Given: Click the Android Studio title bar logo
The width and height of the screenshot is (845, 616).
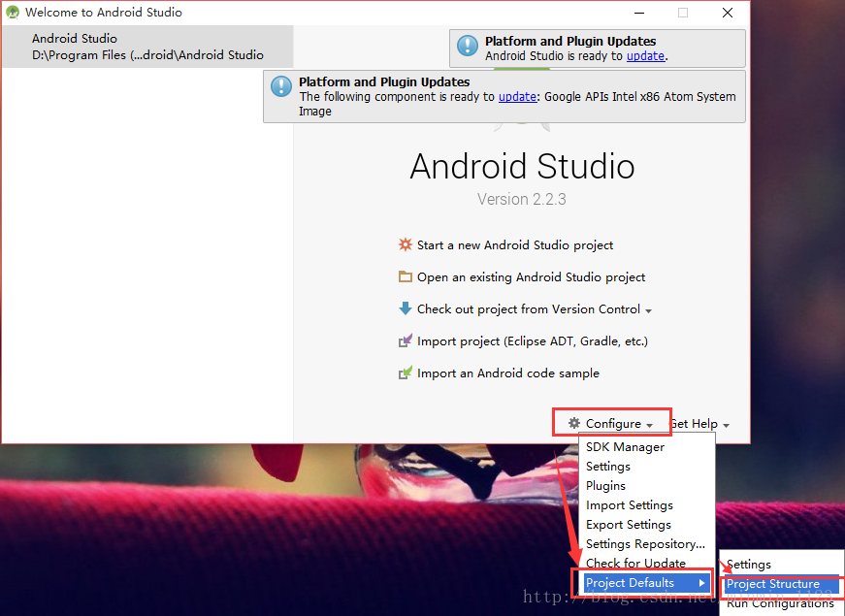Looking at the screenshot, I should [x=13, y=12].
